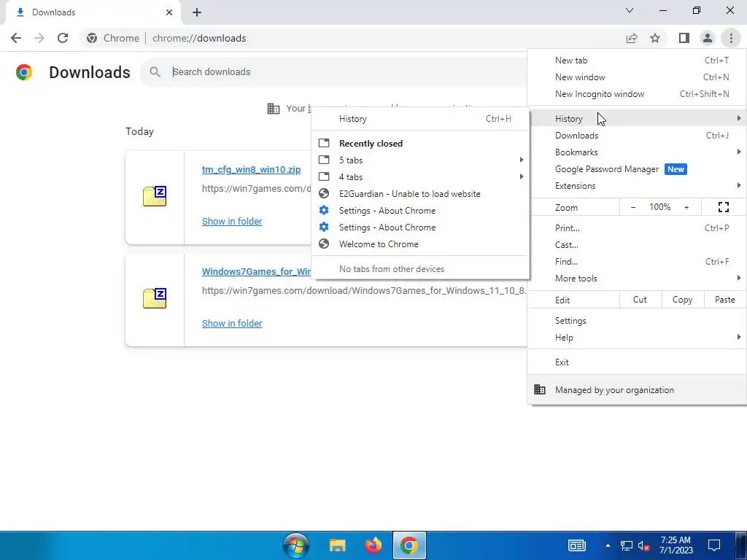
Task: Open File Explorer from taskbar
Action: pyautogui.click(x=337, y=545)
